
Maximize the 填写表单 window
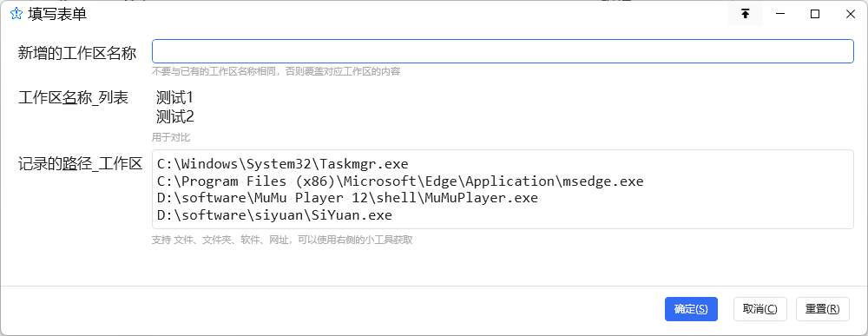(x=815, y=15)
